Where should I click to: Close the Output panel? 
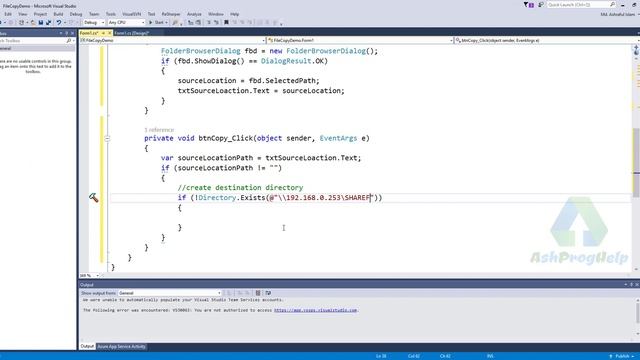coord(637,284)
